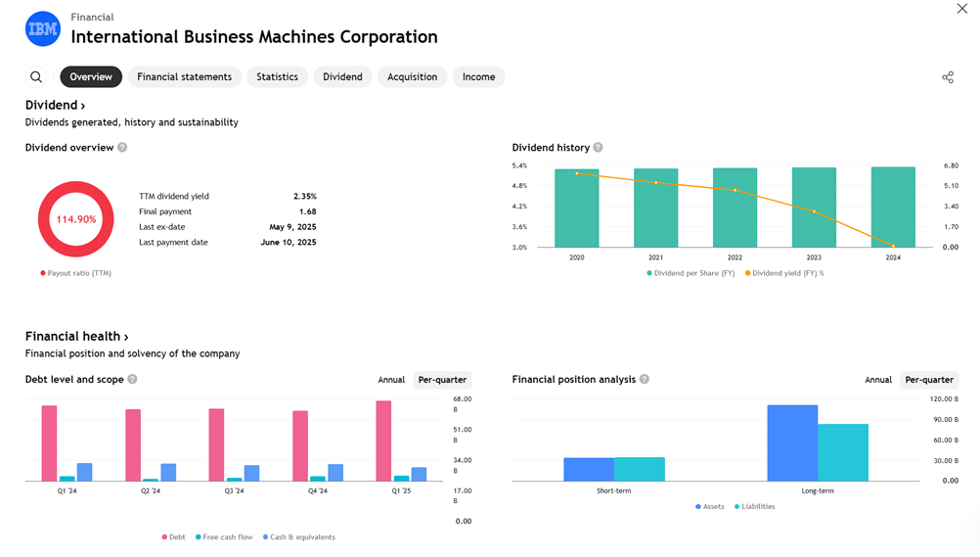Click the Short-term assets bar
Screen dimensions: 980x557
[589, 469]
